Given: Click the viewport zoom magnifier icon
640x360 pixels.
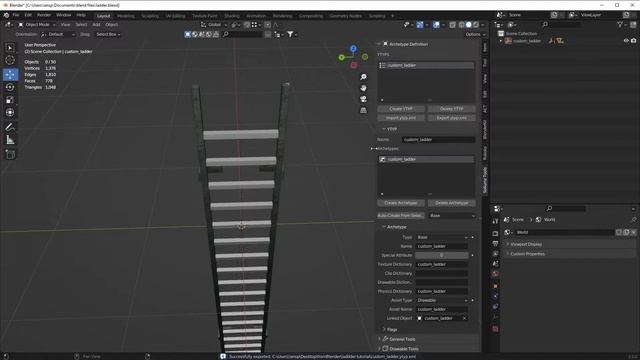Looking at the screenshot, I should tap(363, 77).
